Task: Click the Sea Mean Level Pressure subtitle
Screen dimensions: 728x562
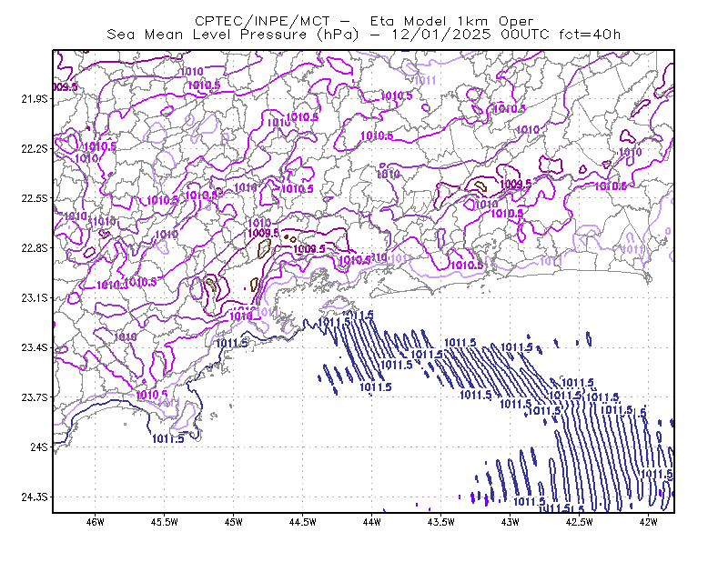Action: (x=364, y=35)
